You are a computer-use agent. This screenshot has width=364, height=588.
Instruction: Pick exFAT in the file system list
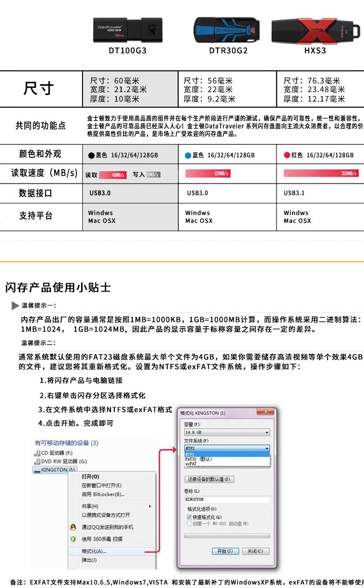pos(227,463)
